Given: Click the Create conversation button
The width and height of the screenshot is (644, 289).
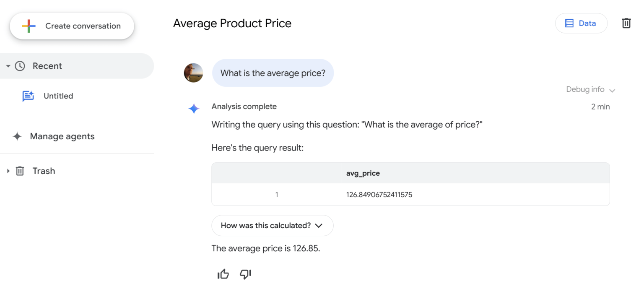Looking at the screenshot, I should pyautogui.click(x=72, y=26).
